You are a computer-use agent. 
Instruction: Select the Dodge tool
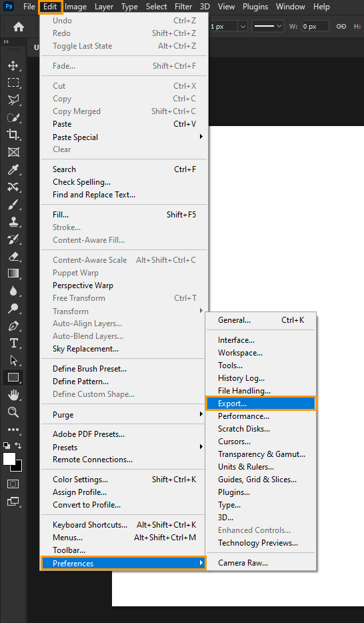pos(13,308)
